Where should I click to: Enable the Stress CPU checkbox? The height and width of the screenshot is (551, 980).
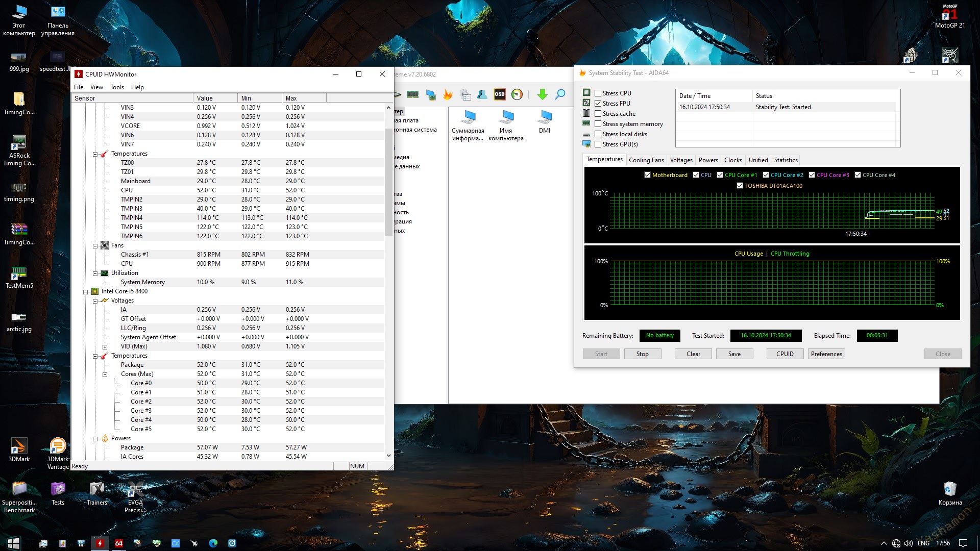coord(598,93)
